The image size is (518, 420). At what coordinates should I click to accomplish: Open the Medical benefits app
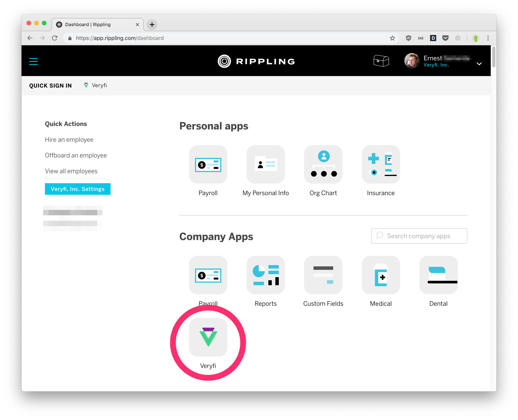pyautogui.click(x=380, y=275)
